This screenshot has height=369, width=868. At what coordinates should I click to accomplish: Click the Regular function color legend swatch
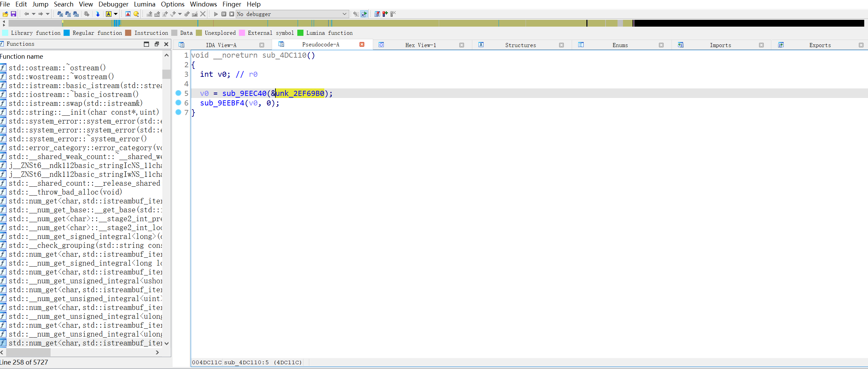(67, 33)
